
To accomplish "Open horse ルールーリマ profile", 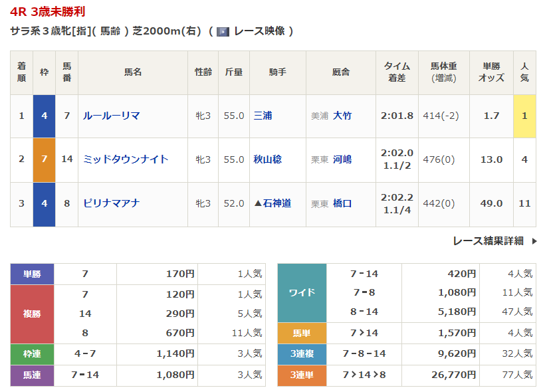I will (x=111, y=116).
